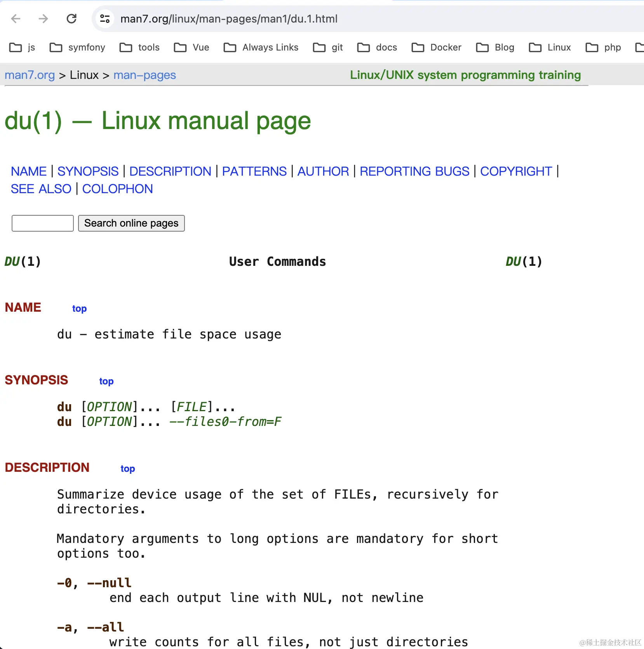Click the '-0, --null' option text
This screenshot has height=649, width=644.
[94, 583]
